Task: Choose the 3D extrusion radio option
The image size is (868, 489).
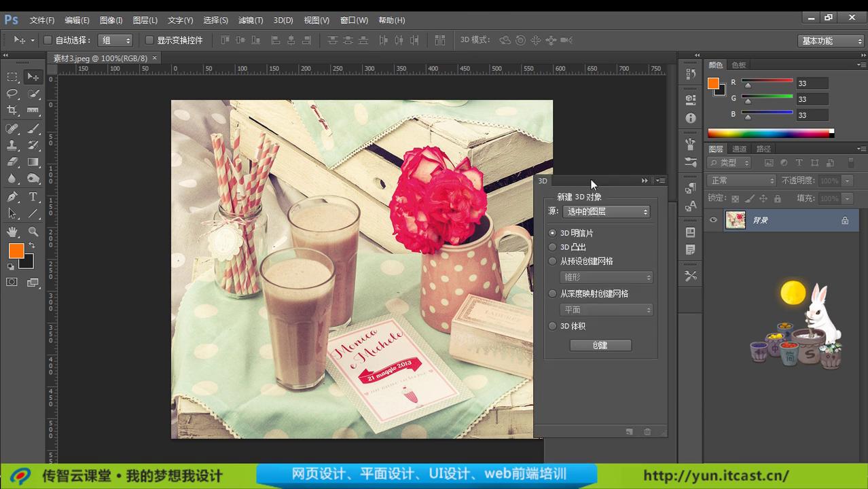Action: click(552, 247)
